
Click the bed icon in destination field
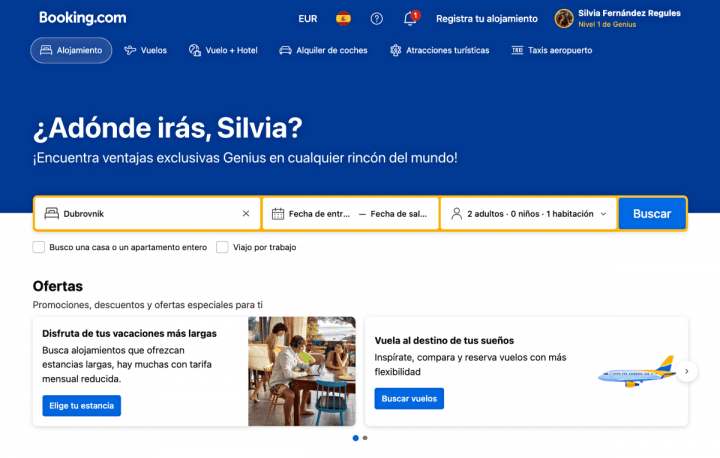pyautogui.click(x=51, y=214)
